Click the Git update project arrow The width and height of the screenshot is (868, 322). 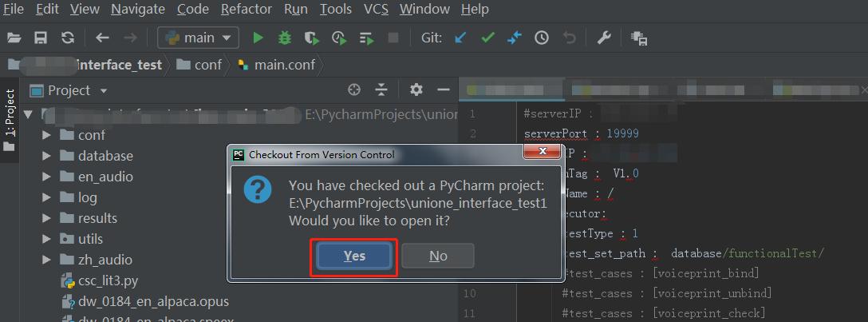point(460,38)
